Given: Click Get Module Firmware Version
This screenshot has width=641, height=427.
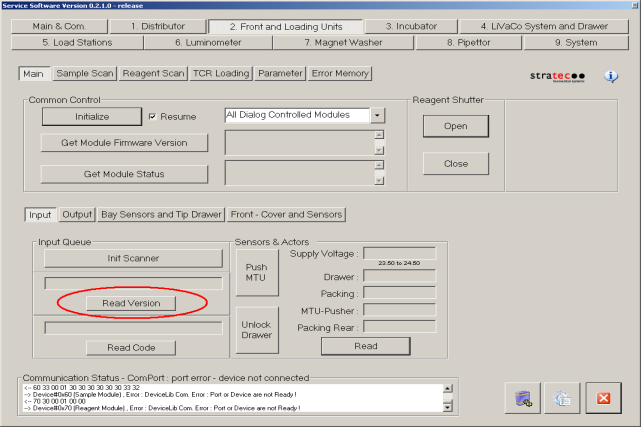Looking at the screenshot, I should coord(127,143).
